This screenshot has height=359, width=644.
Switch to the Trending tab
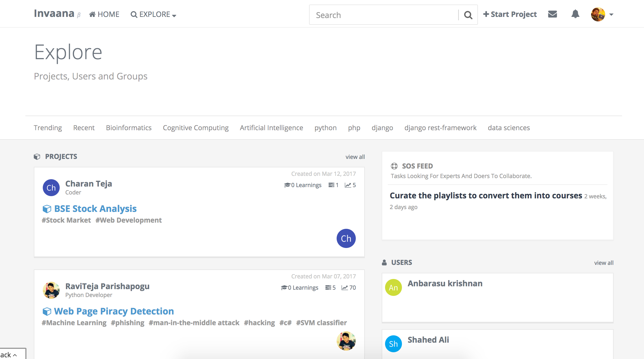click(48, 128)
